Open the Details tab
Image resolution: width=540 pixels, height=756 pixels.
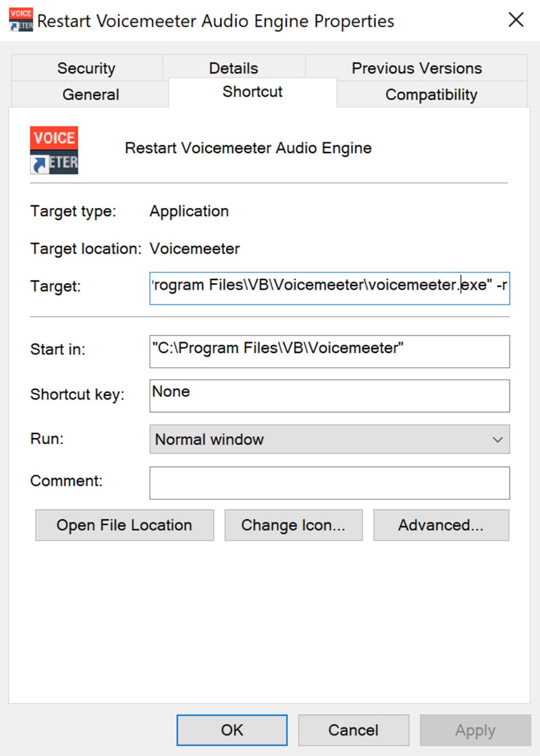tap(234, 68)
